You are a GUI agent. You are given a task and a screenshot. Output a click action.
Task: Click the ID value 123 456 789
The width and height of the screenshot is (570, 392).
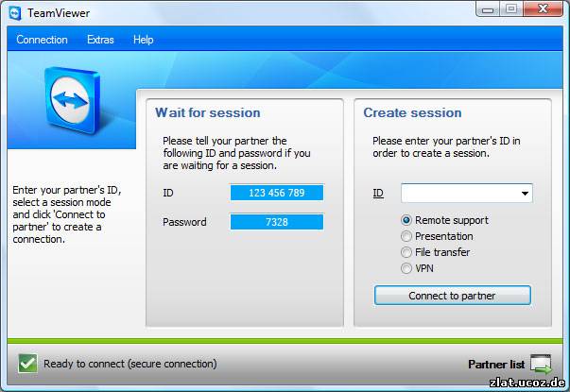277,193
